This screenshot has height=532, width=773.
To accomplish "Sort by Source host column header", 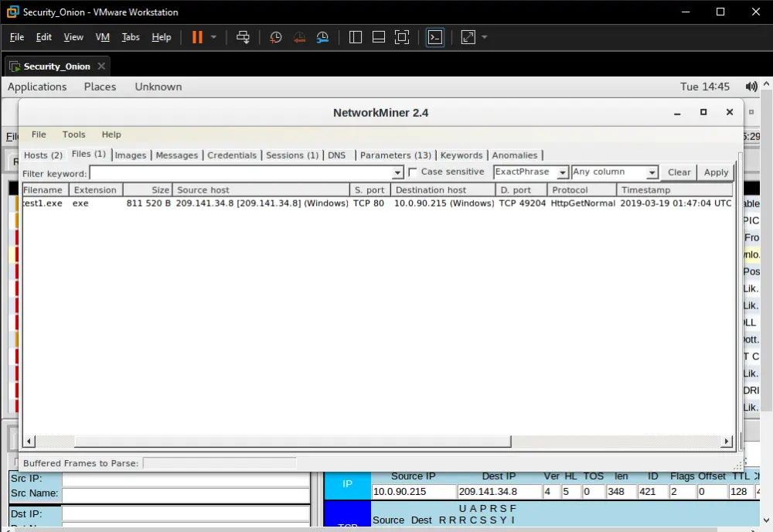I will click(261, 189).
